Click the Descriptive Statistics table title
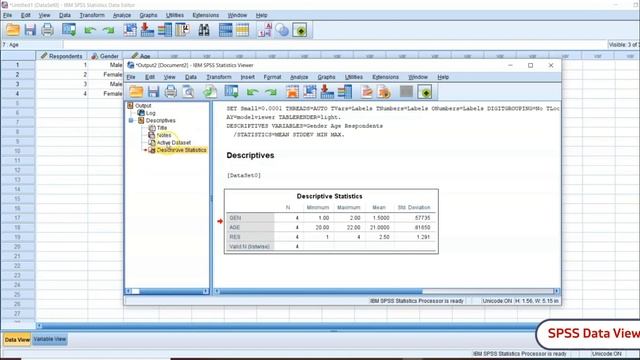Screen dimensions: 640x360 (x=329, y=196)
